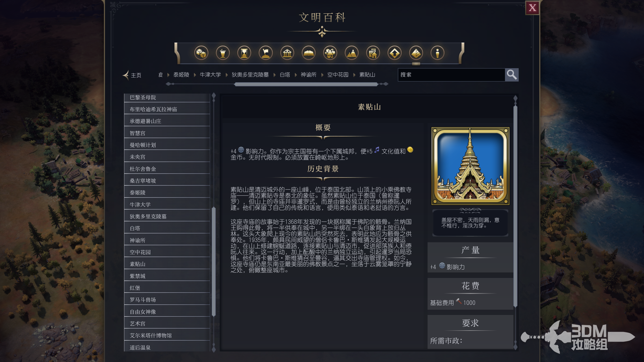The image size is (644, 362).
Task: Focus the 搜索 search input field
Action: [x=451, y=75]
